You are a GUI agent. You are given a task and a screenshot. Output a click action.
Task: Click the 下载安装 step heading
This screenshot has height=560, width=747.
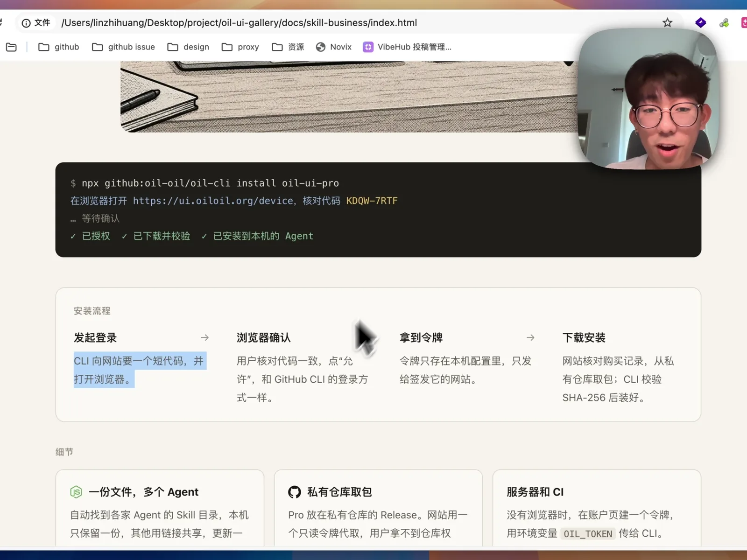click(x=584, y=337)
